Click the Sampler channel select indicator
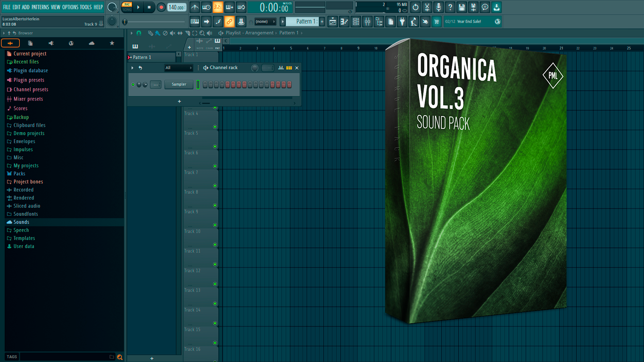This screenshot has height=362, width=644. 198,84
